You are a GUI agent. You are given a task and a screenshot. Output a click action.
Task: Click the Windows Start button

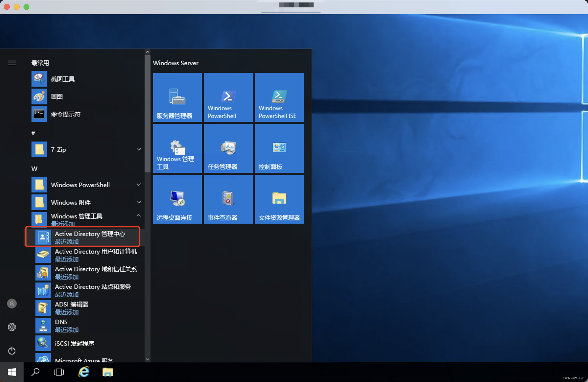(12, 372)
